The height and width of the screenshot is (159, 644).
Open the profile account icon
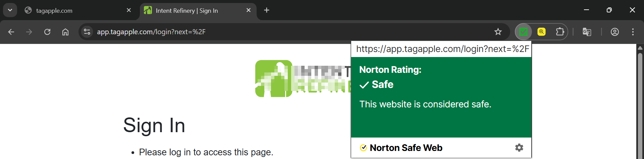tap(614, 32)
